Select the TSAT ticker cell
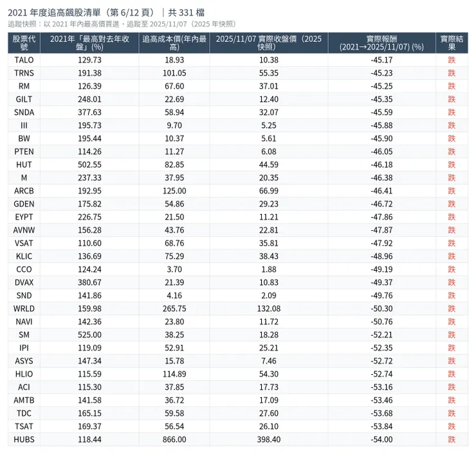476x454 pixels. point(24,426)
